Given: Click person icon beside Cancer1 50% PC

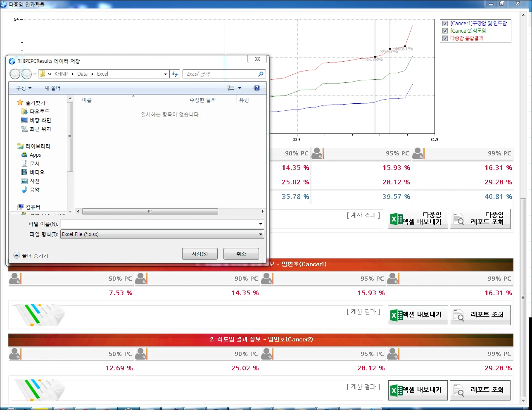Looking at the screenshot, I should [15, 279].
